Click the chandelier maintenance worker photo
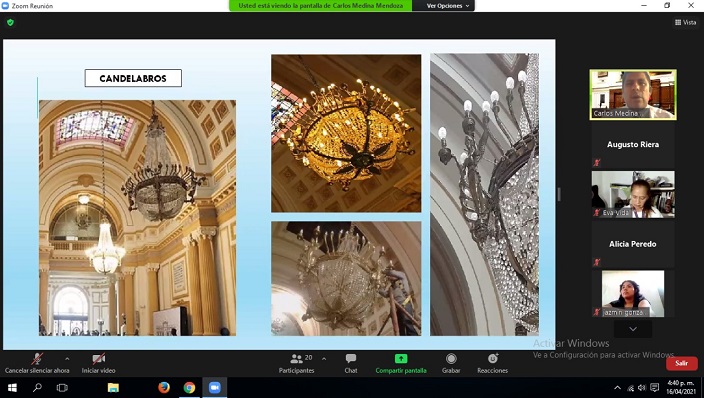 tap(346, 279)
